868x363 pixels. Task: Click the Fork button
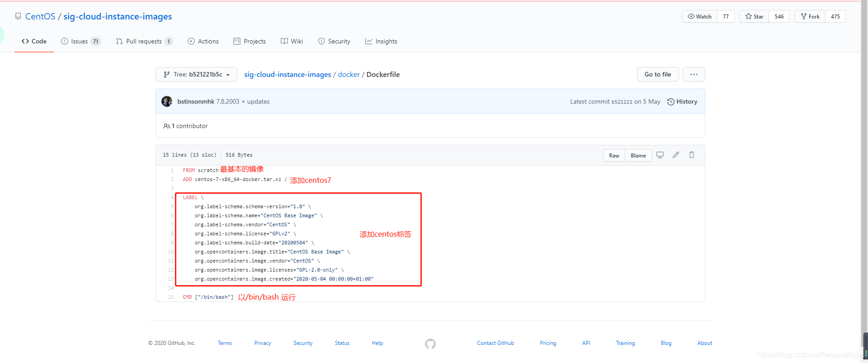click(x=810, y=16)
